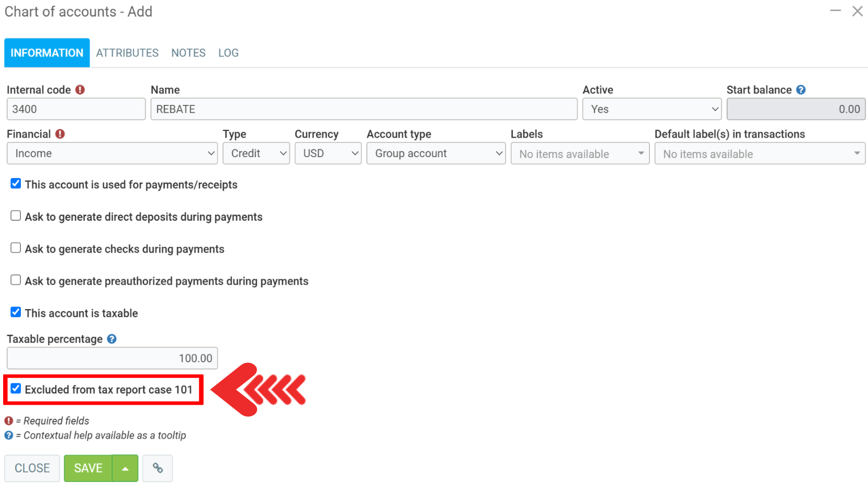Open the Account type dropdown
Image resolution: width=868 pixels, height=484 pixels.
point(436,154)
